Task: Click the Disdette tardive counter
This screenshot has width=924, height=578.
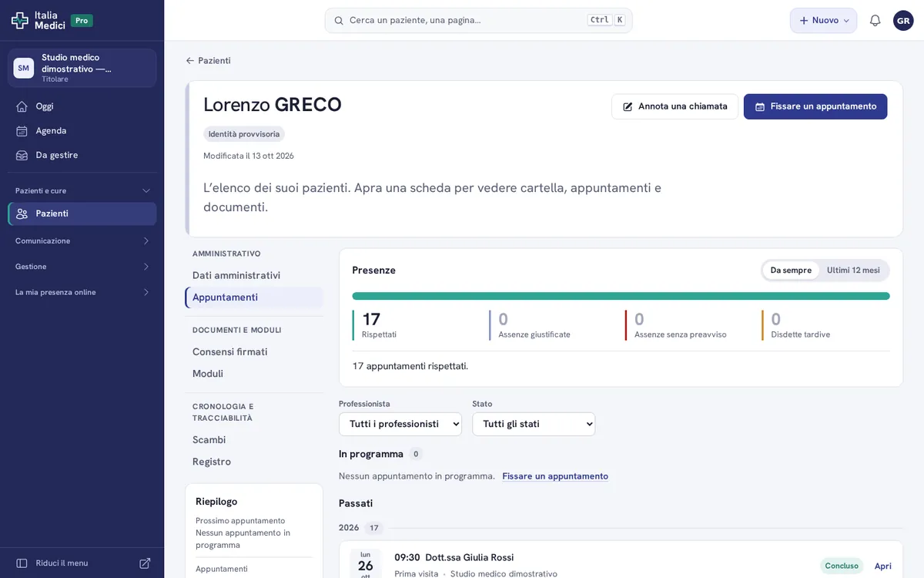Action: (825, 325)
